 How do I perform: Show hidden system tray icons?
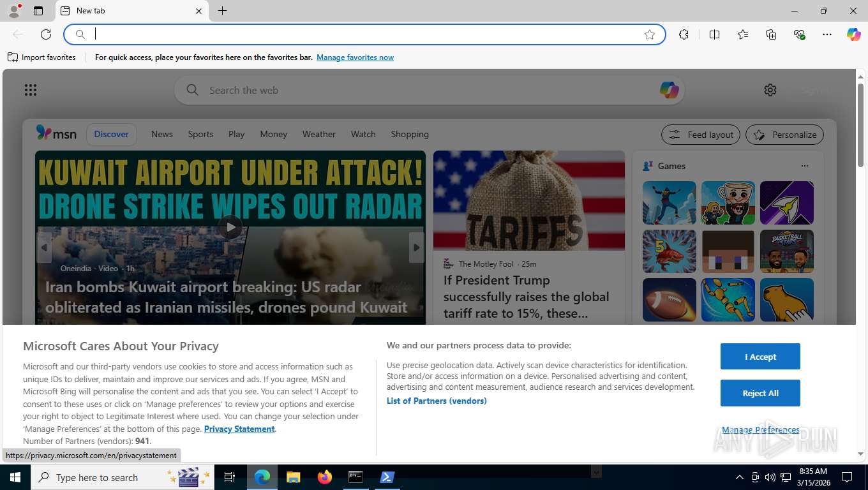(740, 477)
